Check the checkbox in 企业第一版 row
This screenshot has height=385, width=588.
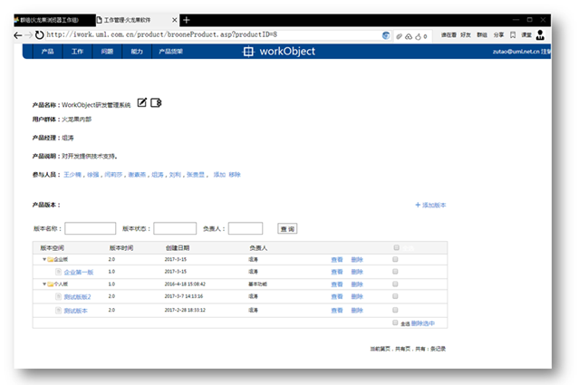pyautogui.click(x=395, y=271)
